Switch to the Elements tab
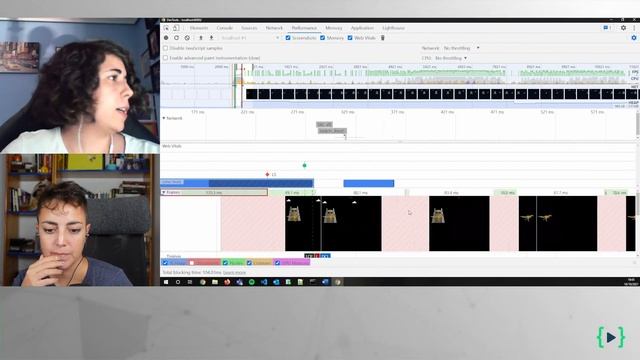Image resolution: width=640 pixels, height=360 pixels. tap(199, 28)
